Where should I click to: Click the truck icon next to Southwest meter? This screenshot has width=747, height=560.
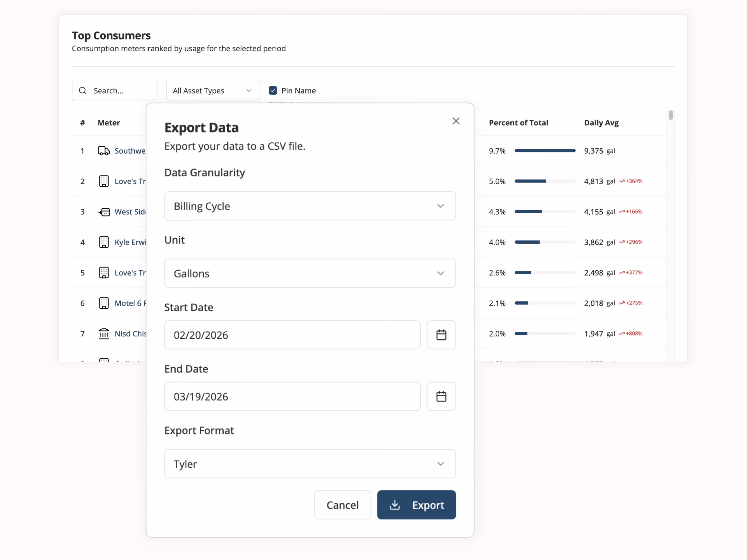click(103, 151)
